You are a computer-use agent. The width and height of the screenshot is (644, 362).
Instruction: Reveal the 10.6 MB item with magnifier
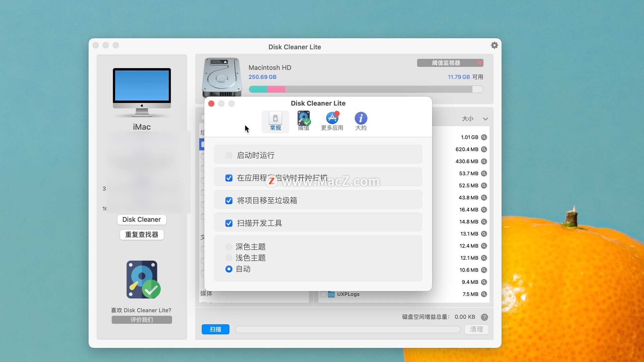(484, 270)
